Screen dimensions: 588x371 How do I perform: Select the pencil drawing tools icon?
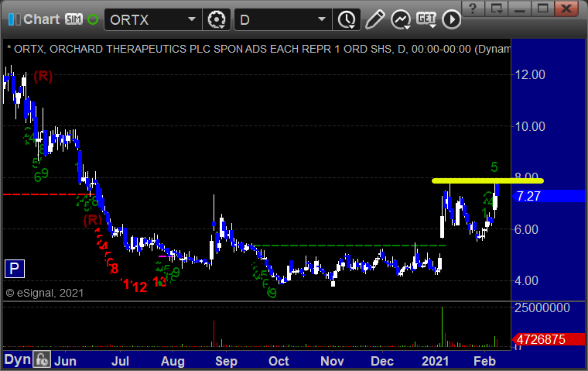tap(374, 19)
